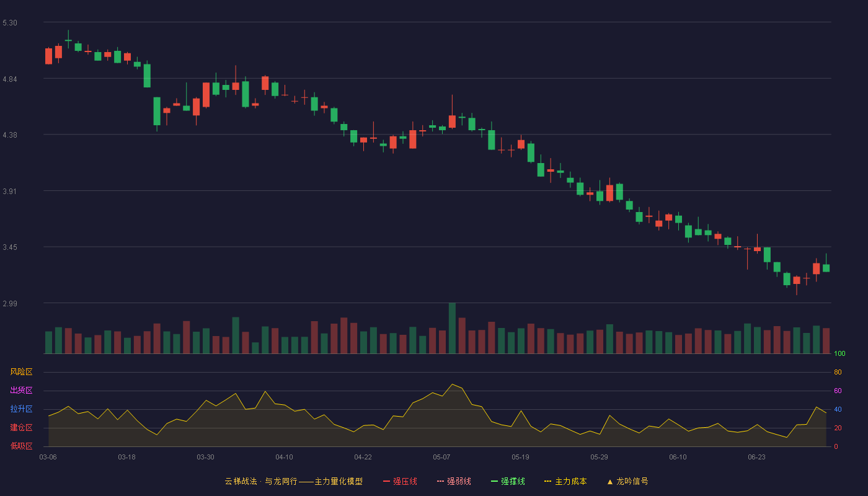Click the 05-19 date label
This screenshot has width=868, height=496.
520,457
